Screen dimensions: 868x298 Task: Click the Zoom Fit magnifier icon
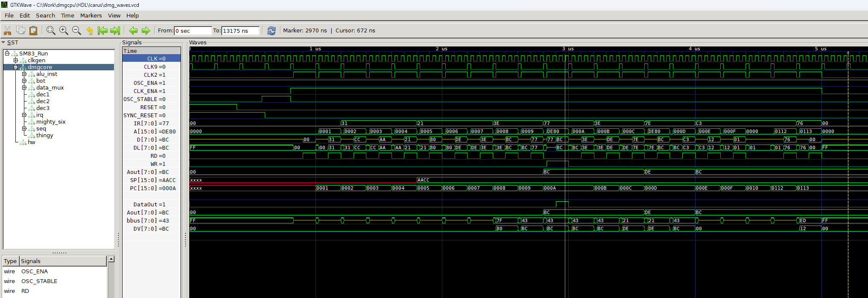tap(51, 30)
